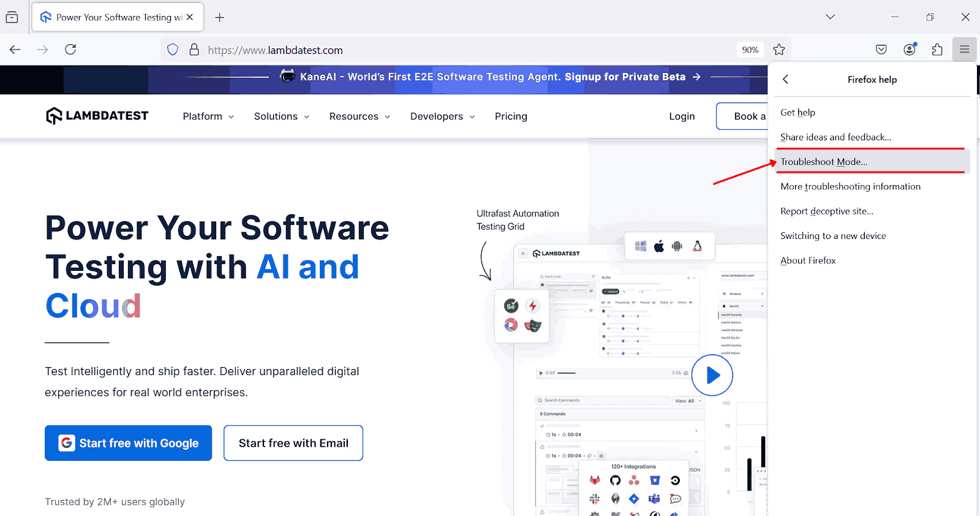Bookmark this page with the star icon
The image size is (980, 516).
[x=779, y=50]
